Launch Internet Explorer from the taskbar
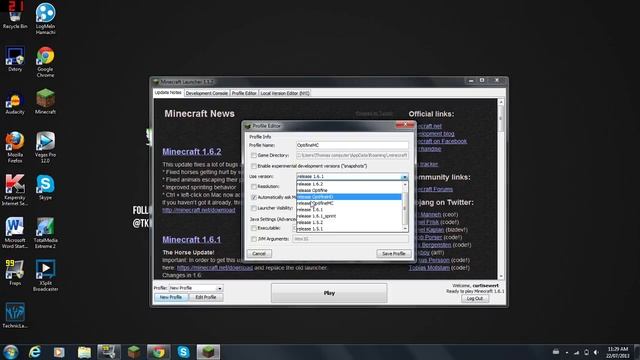Screen dimensions: 640x360 35,352
